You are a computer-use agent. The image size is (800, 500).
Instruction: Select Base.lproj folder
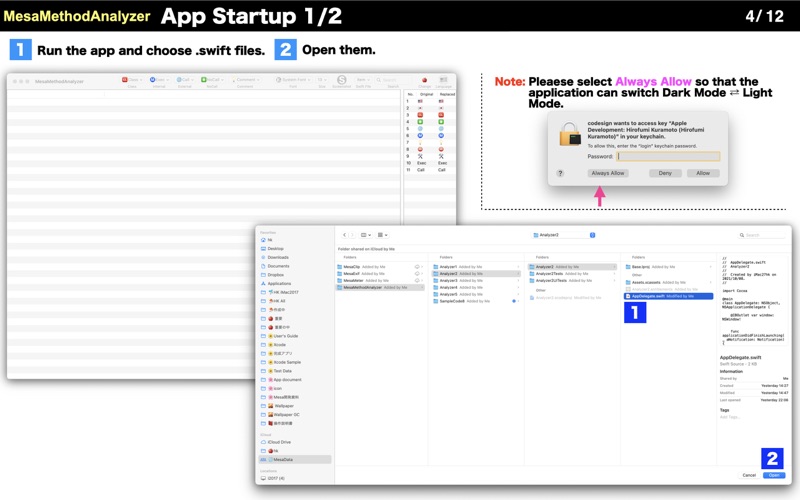click(x=668, y=267)
